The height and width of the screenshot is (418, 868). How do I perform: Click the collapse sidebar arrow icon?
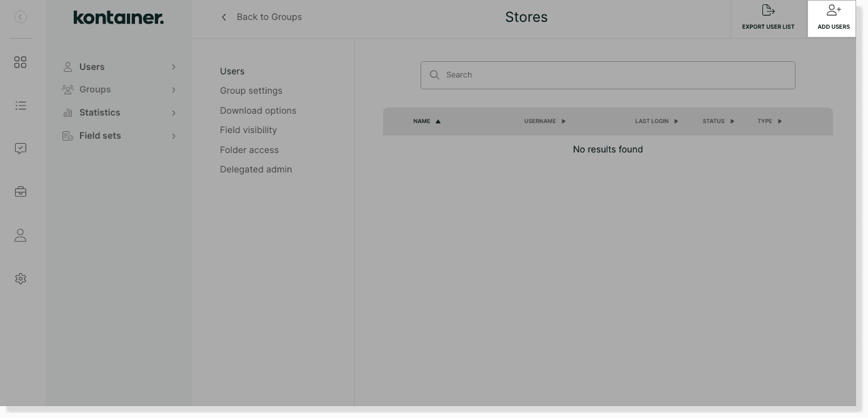point(21,17)
